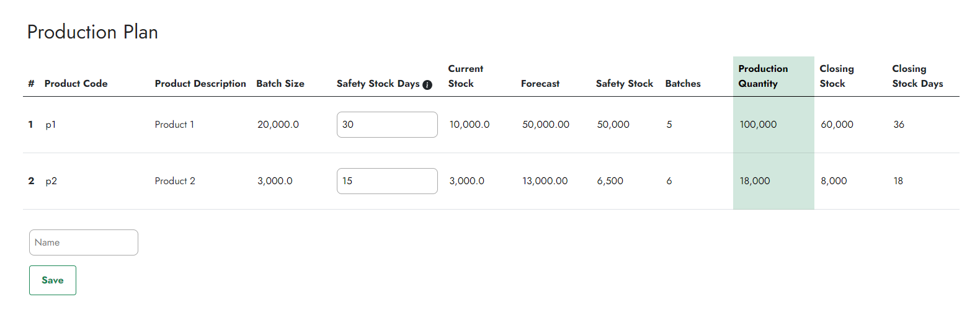Image resolution: width=980 pixels, height=320 pixels.
Task: Click the Current Stock column header
Action: (466, 76)
